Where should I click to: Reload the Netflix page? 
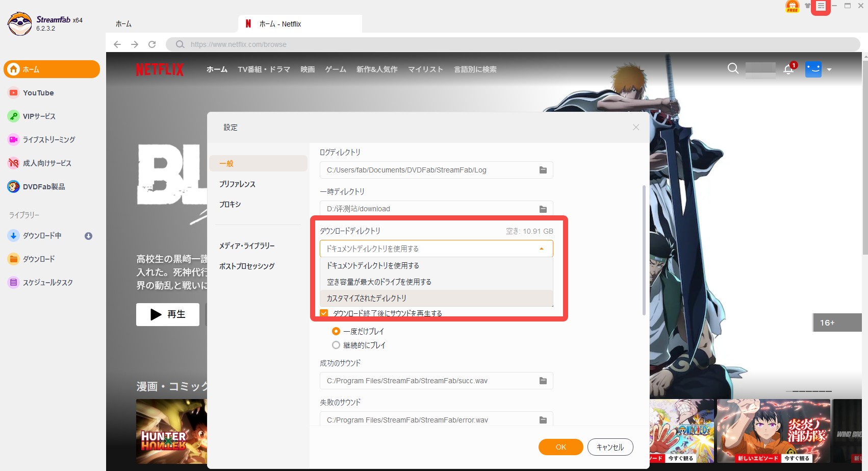[152, 44]
